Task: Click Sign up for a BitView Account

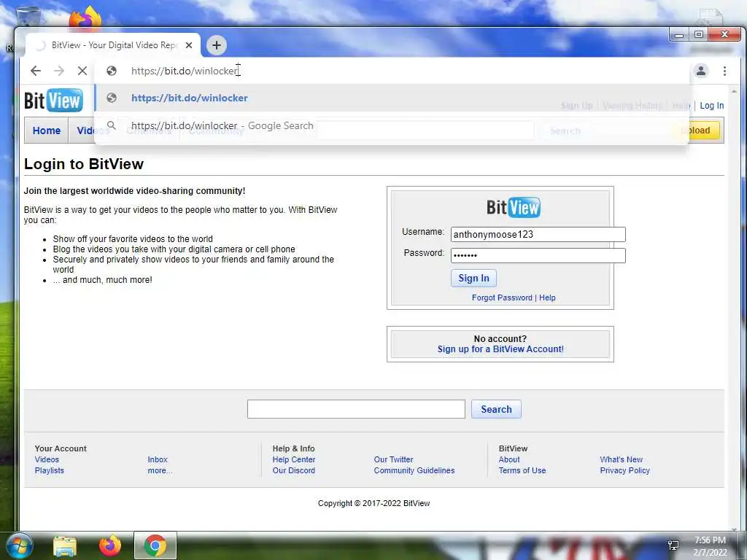Action: click(500, 349)
